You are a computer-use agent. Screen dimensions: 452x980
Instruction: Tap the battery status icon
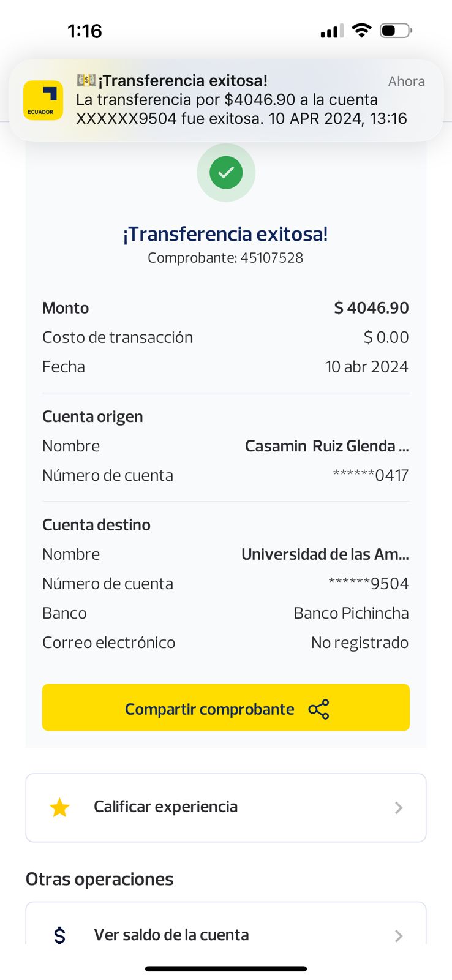(396, 31)
